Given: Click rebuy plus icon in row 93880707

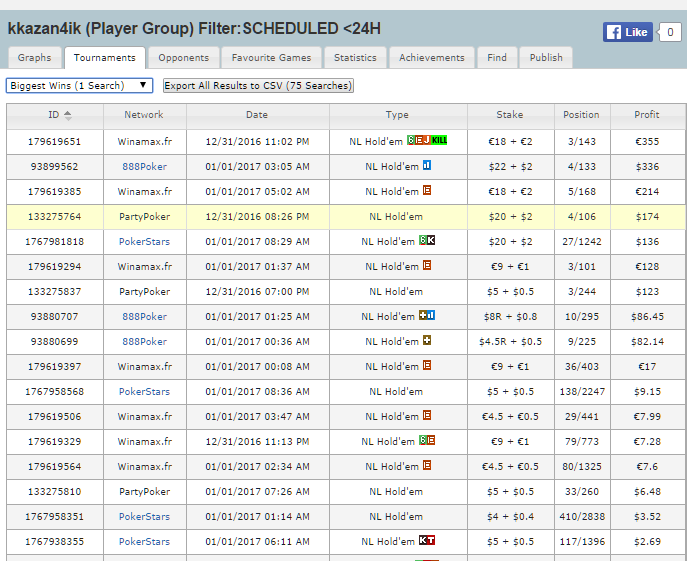Looking at the screenshot, I should coord(423,315).
